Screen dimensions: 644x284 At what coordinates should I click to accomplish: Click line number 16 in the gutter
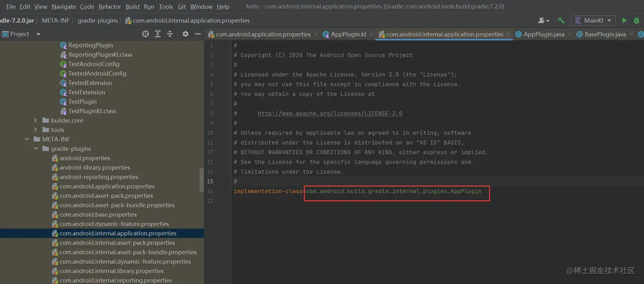click(210, 191)
